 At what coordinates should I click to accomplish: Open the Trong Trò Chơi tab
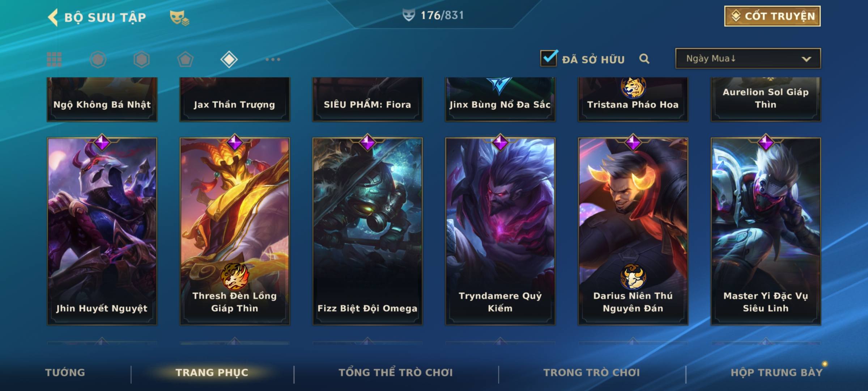pos(592,373)
